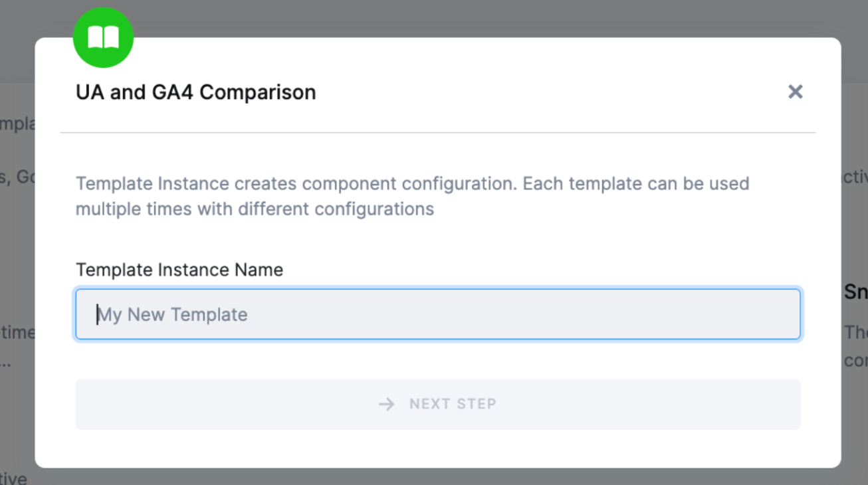The image size is (868, 485).
Task: Click the divider line under the dialog title
Action: [x=437, y=133]
